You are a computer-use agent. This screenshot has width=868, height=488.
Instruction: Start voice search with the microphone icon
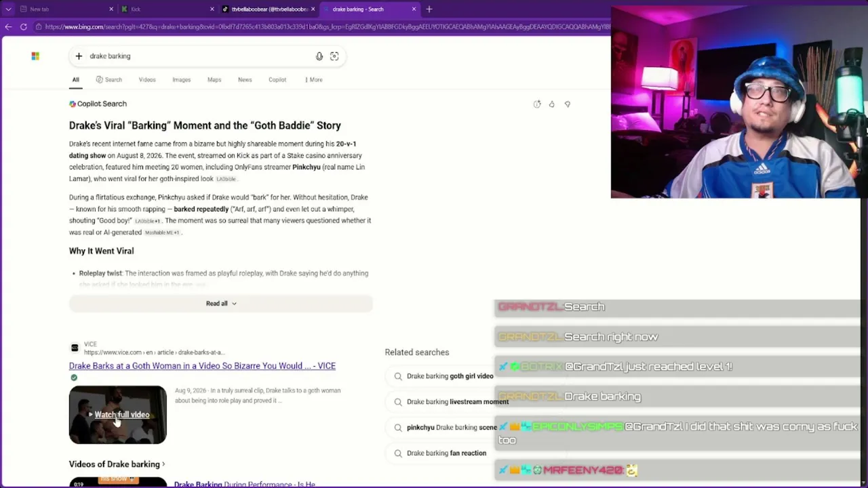point(319,56)
